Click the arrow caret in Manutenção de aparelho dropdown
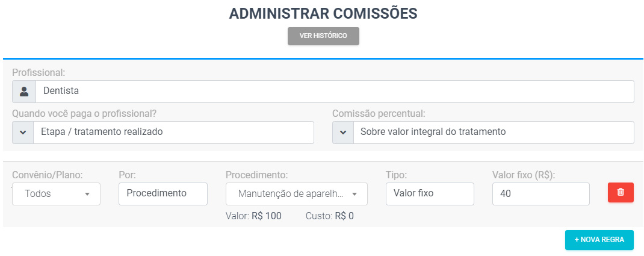Image resolution: width=644 pixels, height=256 pixels. [355, 195]
